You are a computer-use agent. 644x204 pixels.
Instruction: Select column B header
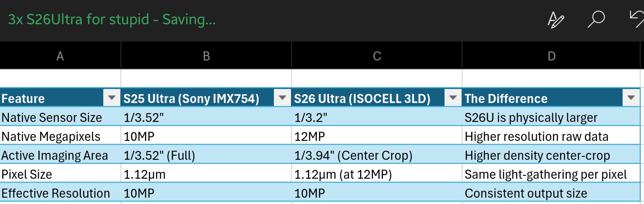(x=206, y=56)
